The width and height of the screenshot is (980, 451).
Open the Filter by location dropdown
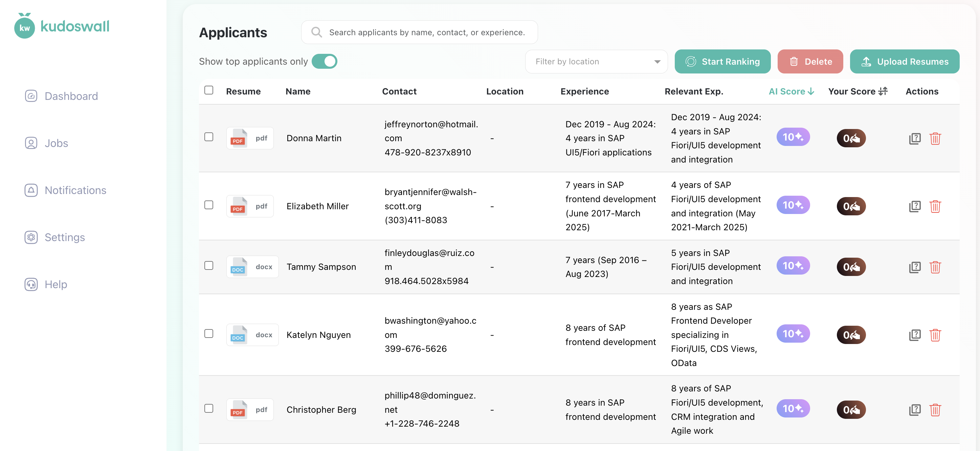pos(596,62)
